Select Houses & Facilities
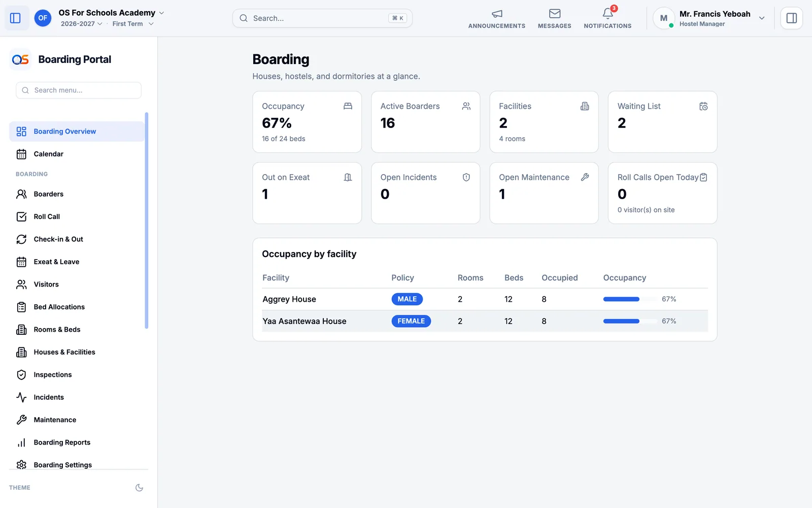 point(77,352)
